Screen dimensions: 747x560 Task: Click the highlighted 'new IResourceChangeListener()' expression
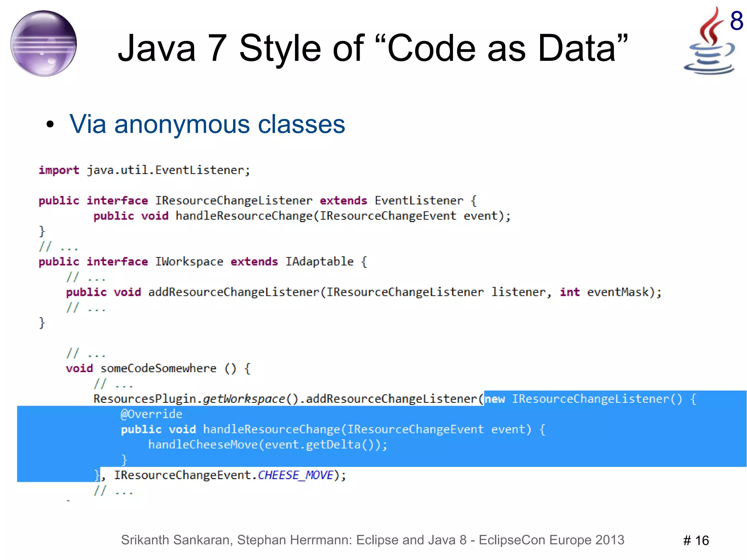tap(584, 399)
